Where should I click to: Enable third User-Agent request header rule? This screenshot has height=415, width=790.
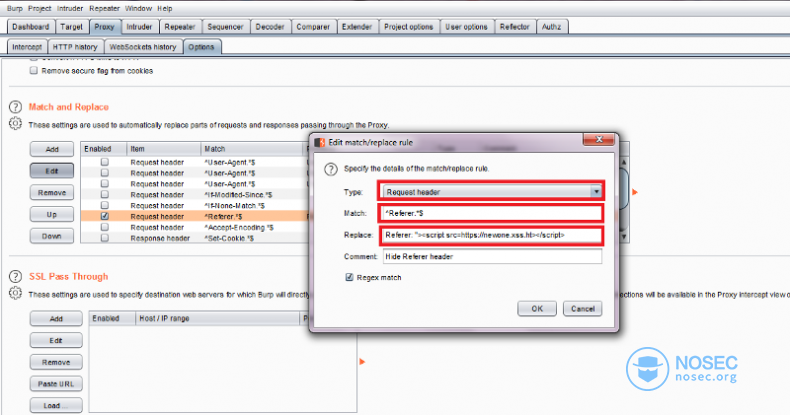coord(104,184)
